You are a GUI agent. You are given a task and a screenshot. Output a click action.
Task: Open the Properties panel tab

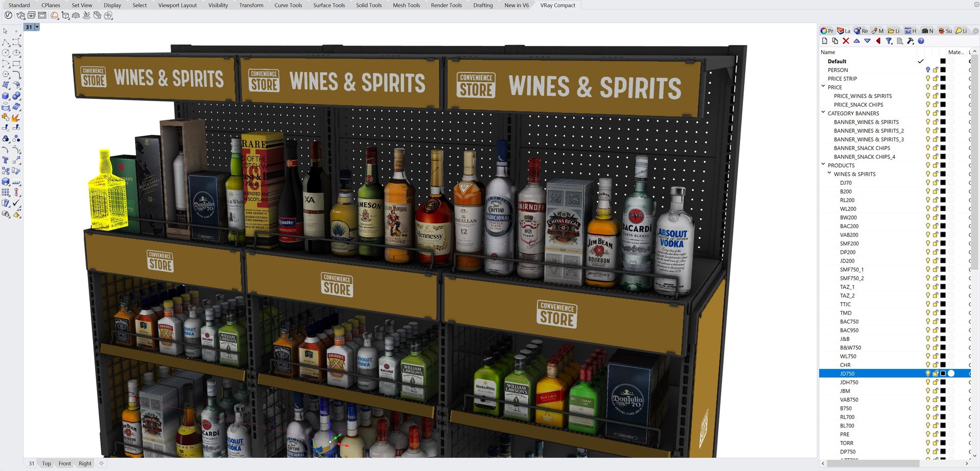click(827, 31)
